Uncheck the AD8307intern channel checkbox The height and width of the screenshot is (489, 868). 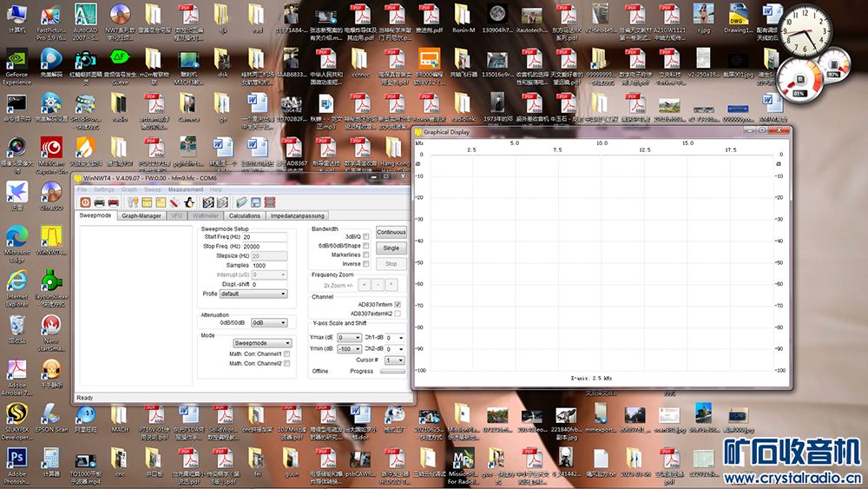click(x=398, y=305)
